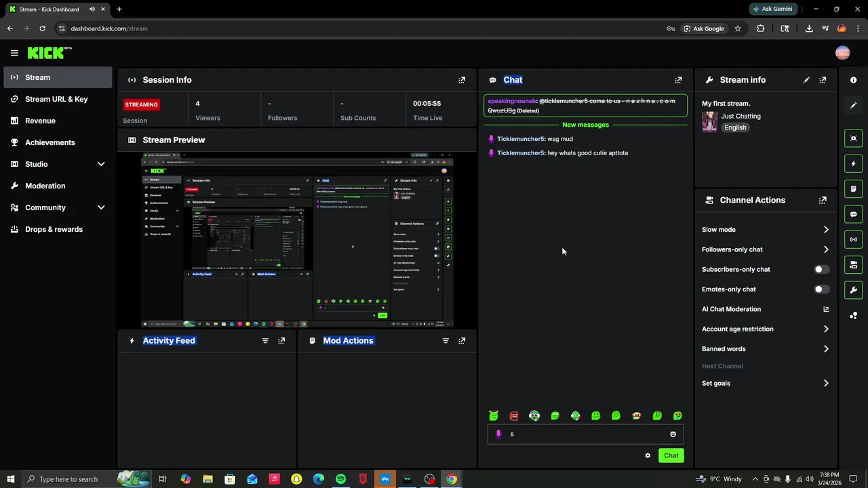Toggle the notes widget icon in right rail
The image size is (868, 488).
point(853,188)
